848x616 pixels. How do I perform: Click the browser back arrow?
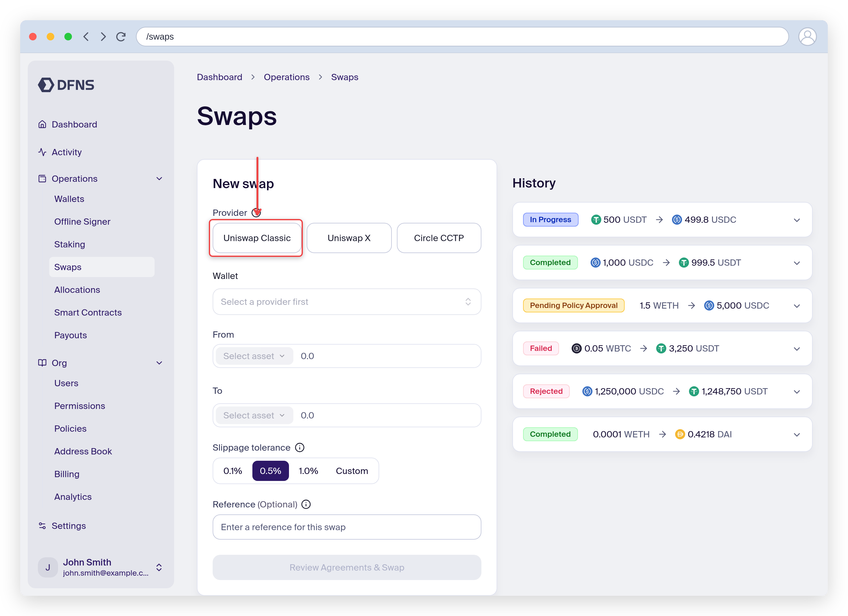(86, 37)
